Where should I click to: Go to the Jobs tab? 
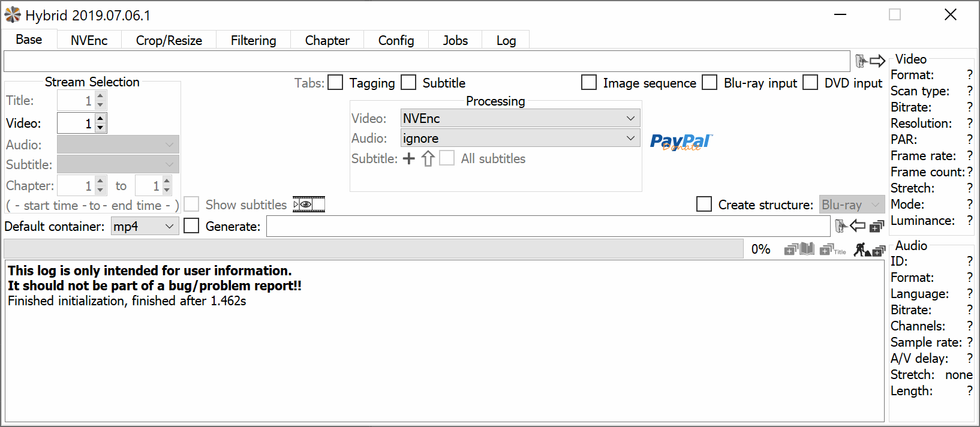point(455,40)
